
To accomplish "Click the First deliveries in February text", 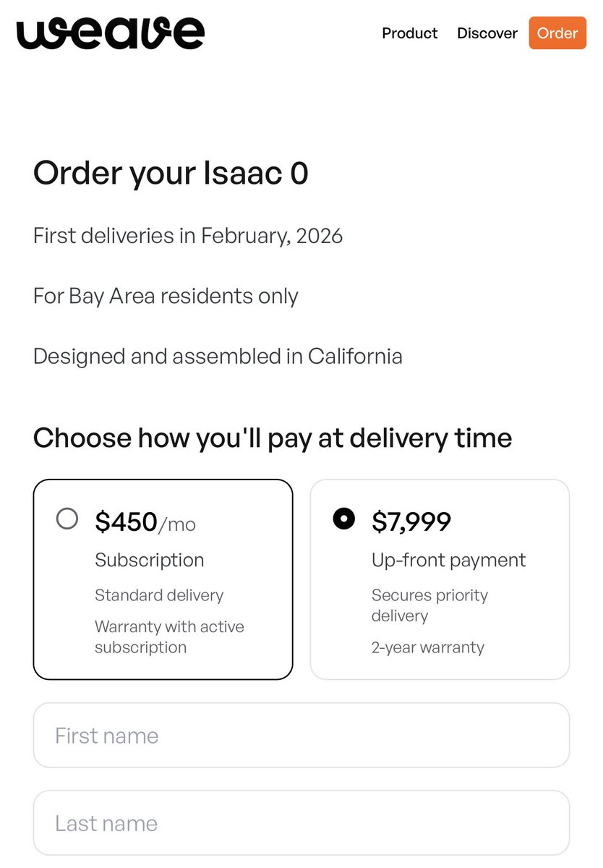I will (x=188, y=236).
